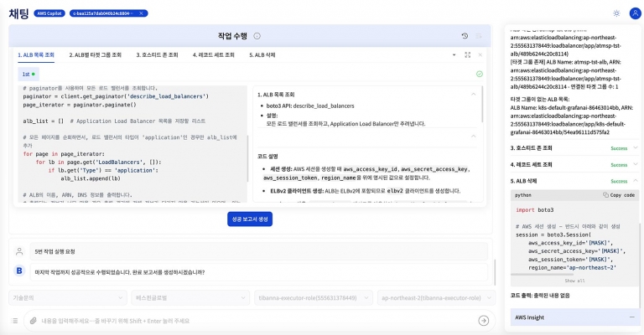Click Show all under the code block
The image size is (644, 335).
pos(574,281)
